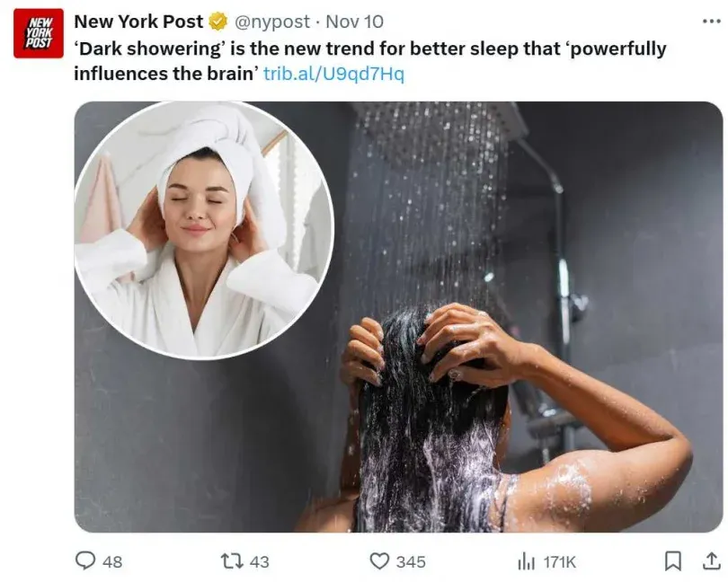Open the three-dot more options menu

tap(711, 22)
